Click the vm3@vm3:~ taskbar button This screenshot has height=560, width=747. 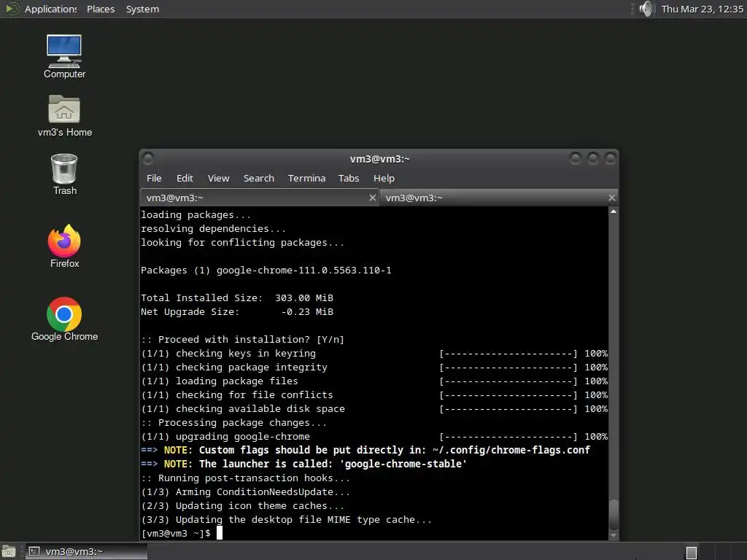tap(86, 551)
